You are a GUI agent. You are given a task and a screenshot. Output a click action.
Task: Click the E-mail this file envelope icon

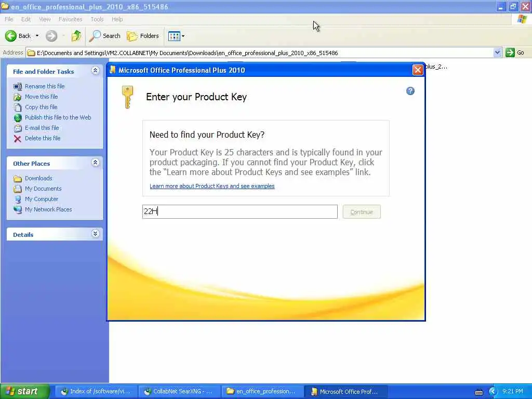pyautogui.click(x=18, y=128)
